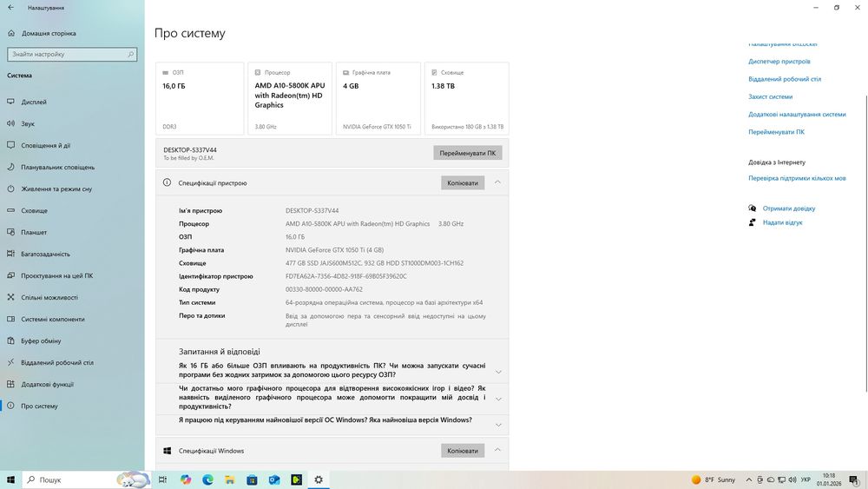The image size is (868, 489).
Task: Collapse the Специфікації Windows section
Action: tap(497, 450)
